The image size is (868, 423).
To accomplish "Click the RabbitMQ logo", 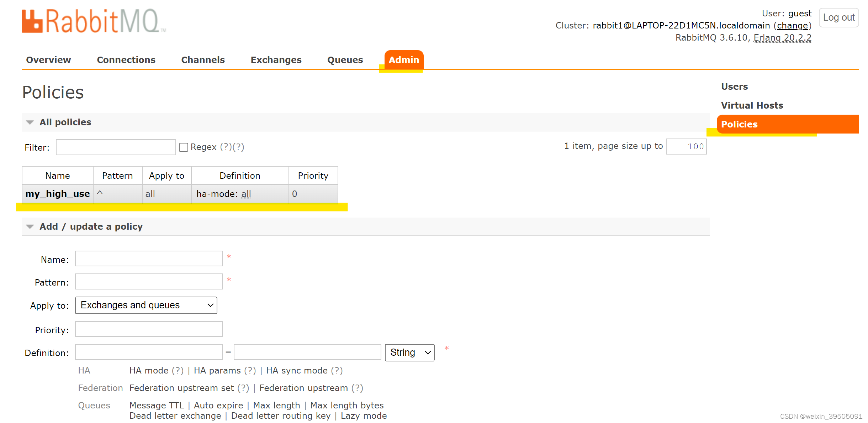I will click(x=93, y=21).
